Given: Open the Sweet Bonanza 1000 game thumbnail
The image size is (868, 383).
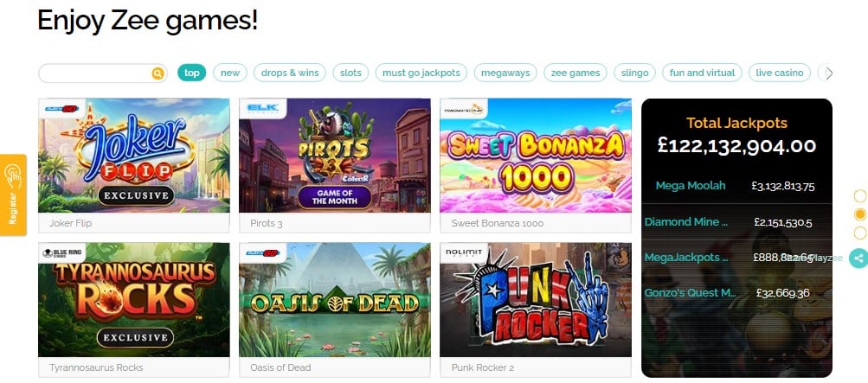Looking at the screenshot, I should tap(536, 156).
